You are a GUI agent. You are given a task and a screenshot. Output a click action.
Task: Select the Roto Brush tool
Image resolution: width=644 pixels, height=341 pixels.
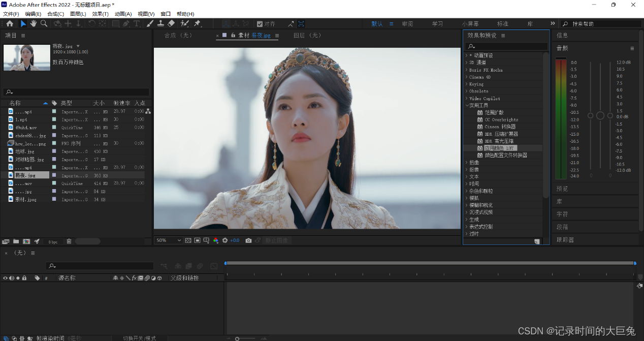(x=184, y=23)
